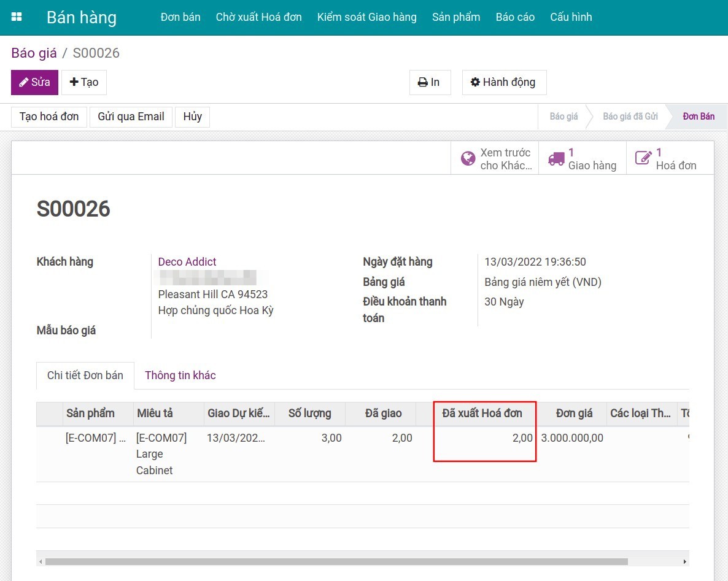The width and height of the screenshot is (728, 581).
Task: Click Gửi qua Email button
Action: pyautogui.click(x=131, y=117)
